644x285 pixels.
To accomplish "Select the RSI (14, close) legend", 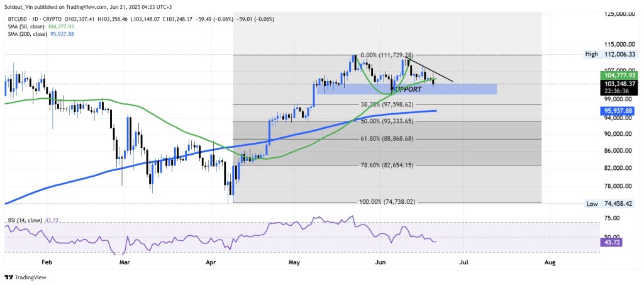I will [26, 220].
